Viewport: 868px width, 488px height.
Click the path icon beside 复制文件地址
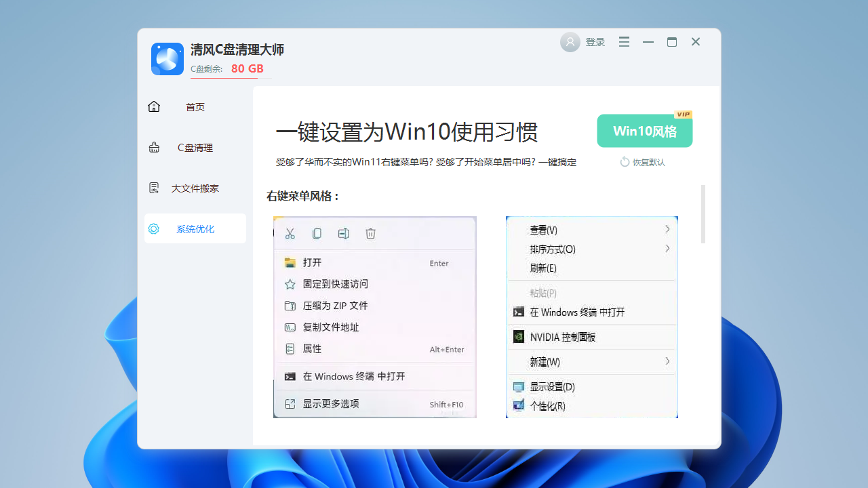tap(290, 327)
